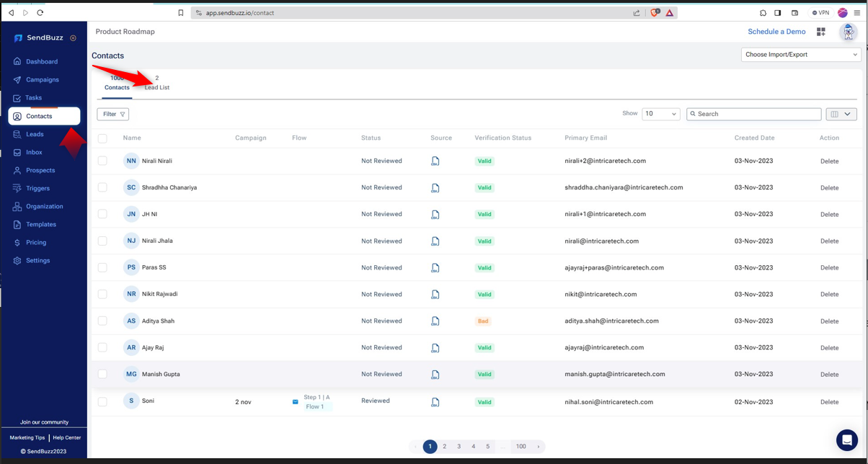The width and height of the screenshot is (868, 464).
Task: Check the box for Nirali Jhala
Action: tap(102, 241)
